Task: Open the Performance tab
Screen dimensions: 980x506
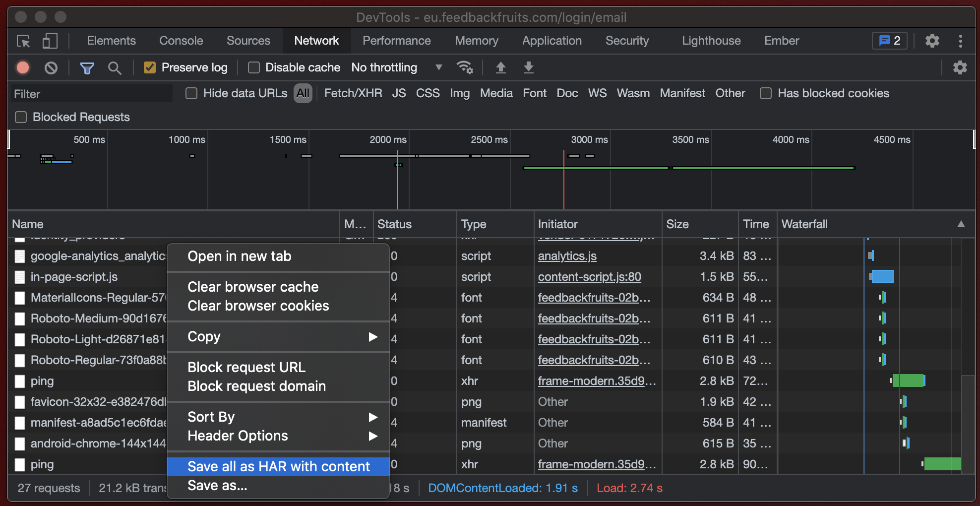Action: [x=397, y=41]
